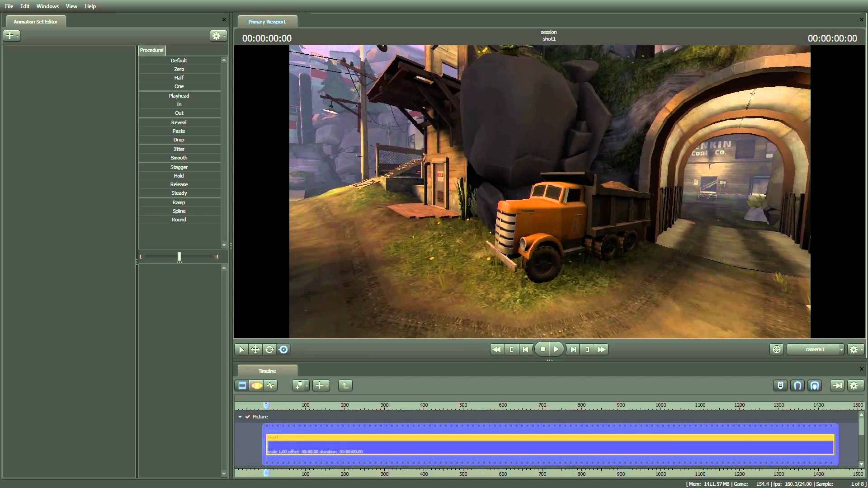Apply the Smooth procedural preset
The width and height of the screenshot is (868, 488).
(179, 158)
